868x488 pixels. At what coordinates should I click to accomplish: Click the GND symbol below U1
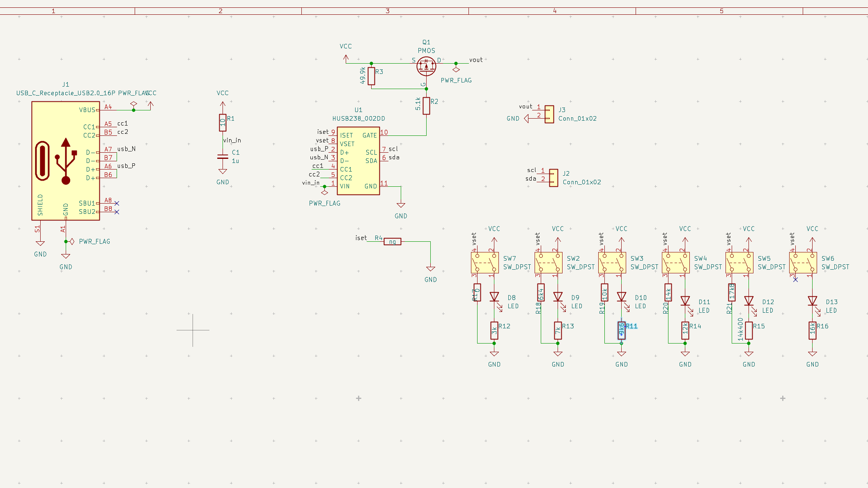[x=401, y=206]
